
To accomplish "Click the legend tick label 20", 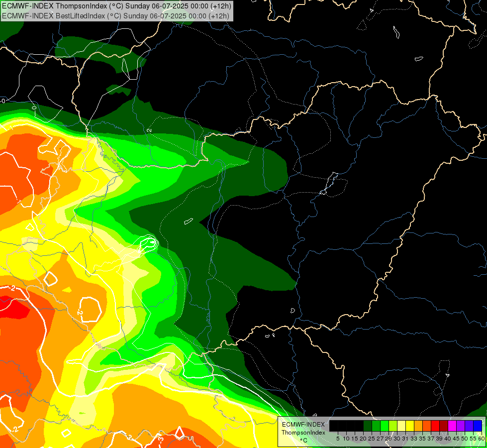I will [x=364, y=439].
